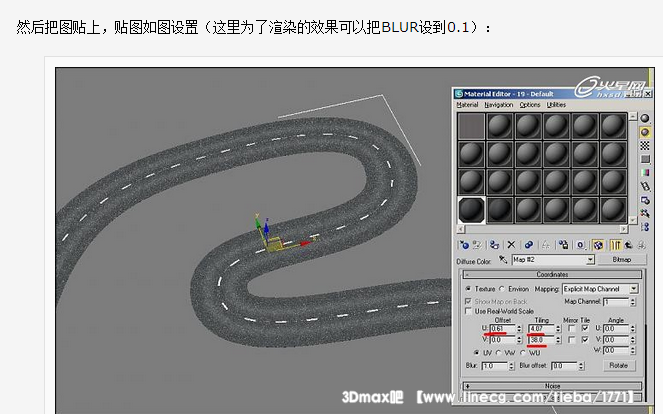Select the flat gray empty sample slot
Image resolution: width=663 pixels, height=414 pixels.
pyautogui.click(x=471, y=126)
